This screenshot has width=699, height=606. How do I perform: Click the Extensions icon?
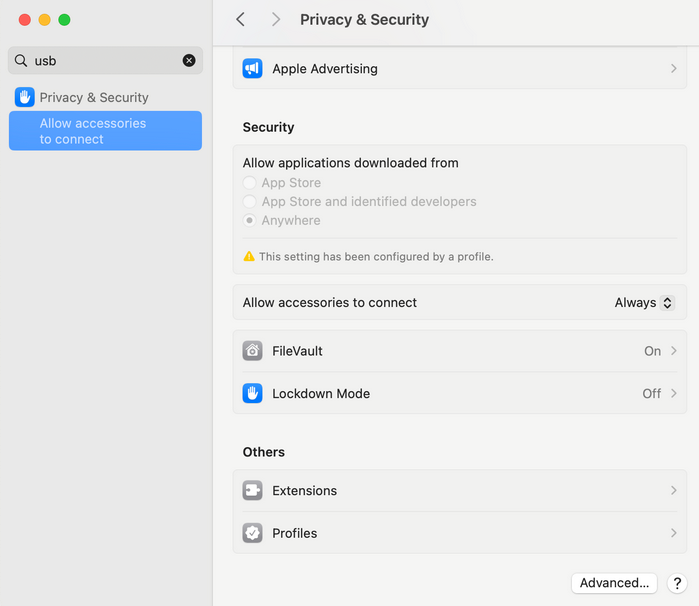pos(252,491)
